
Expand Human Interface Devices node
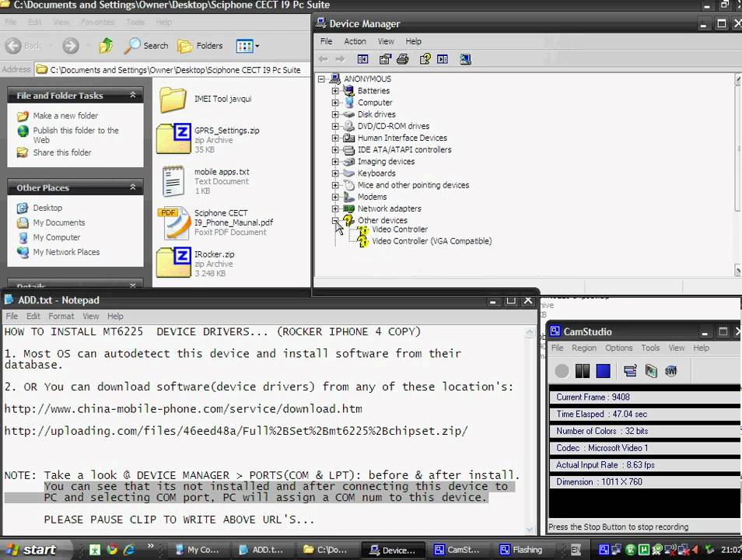point(335,138)
